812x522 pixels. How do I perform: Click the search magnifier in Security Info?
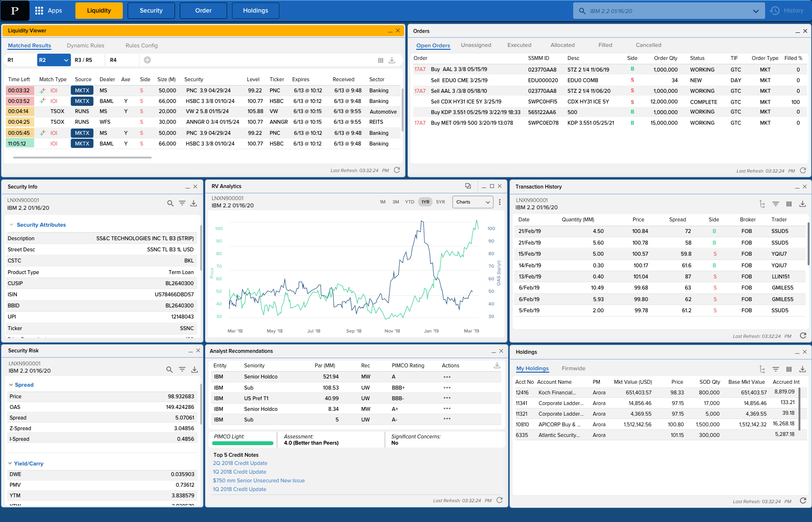pyautogui.click(x=170, y=203)
